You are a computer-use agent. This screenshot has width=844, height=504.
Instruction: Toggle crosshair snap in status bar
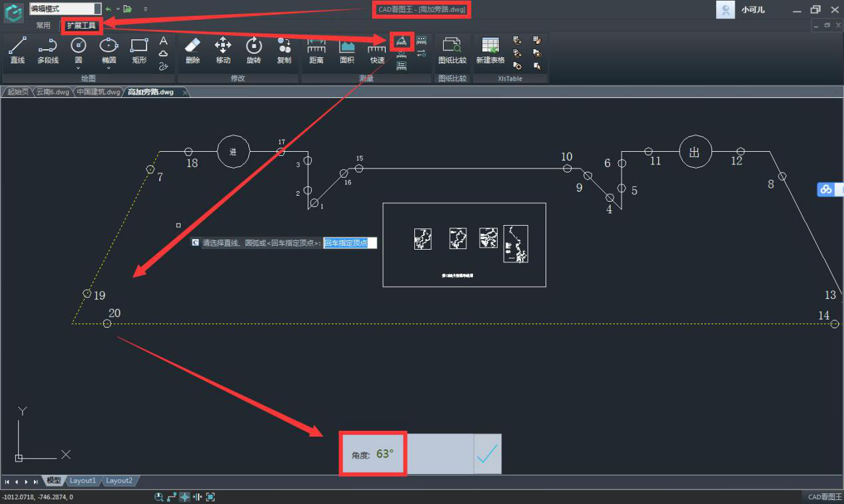[185, 497]
